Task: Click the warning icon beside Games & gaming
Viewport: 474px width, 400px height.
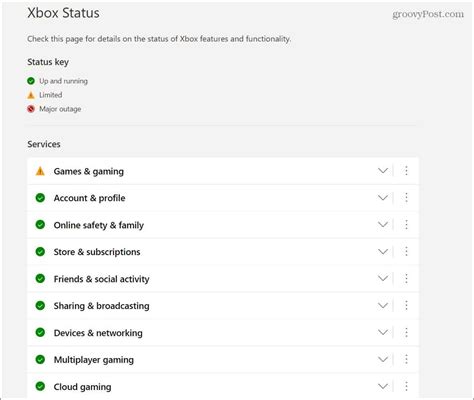Action: 40,171
